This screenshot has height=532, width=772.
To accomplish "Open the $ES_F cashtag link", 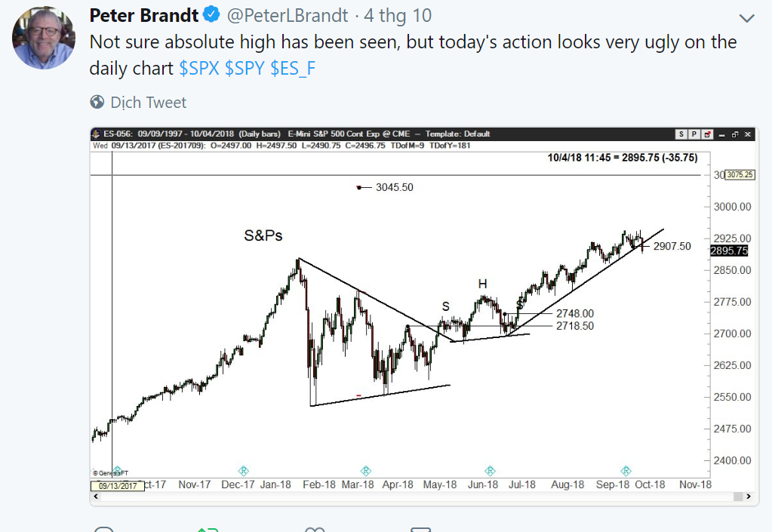I will click(293, 68).
